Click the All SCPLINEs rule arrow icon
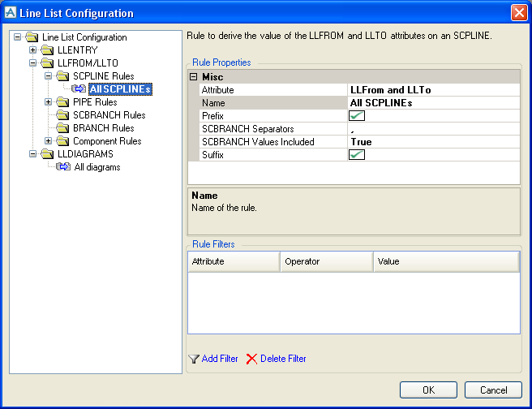The height and width of the screenshot is (409, 532). coord(78,89)
